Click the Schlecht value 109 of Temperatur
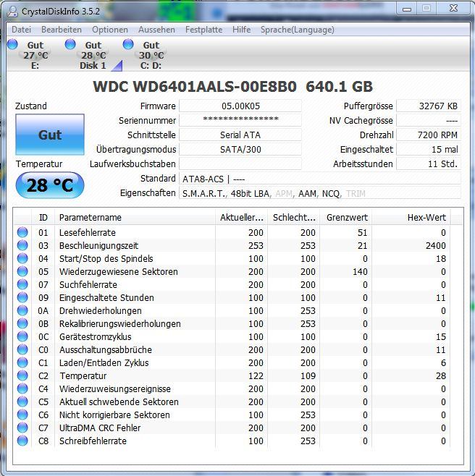Image resolution: width=475 pixels, height=476 pixels. click(308, 376)
